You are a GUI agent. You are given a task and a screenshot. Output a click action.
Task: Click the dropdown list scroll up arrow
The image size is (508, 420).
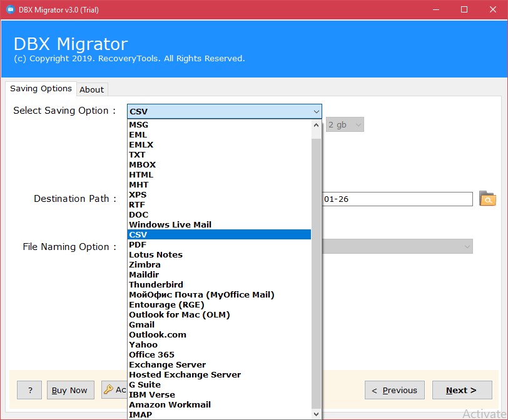click(x=316, y=125)
